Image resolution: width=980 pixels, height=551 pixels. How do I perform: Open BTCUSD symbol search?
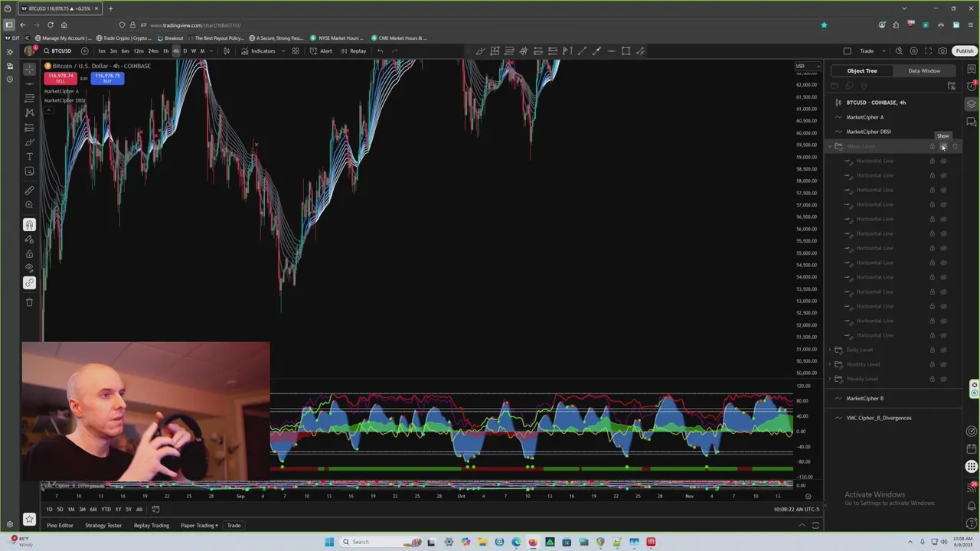(x=57, y=51)
